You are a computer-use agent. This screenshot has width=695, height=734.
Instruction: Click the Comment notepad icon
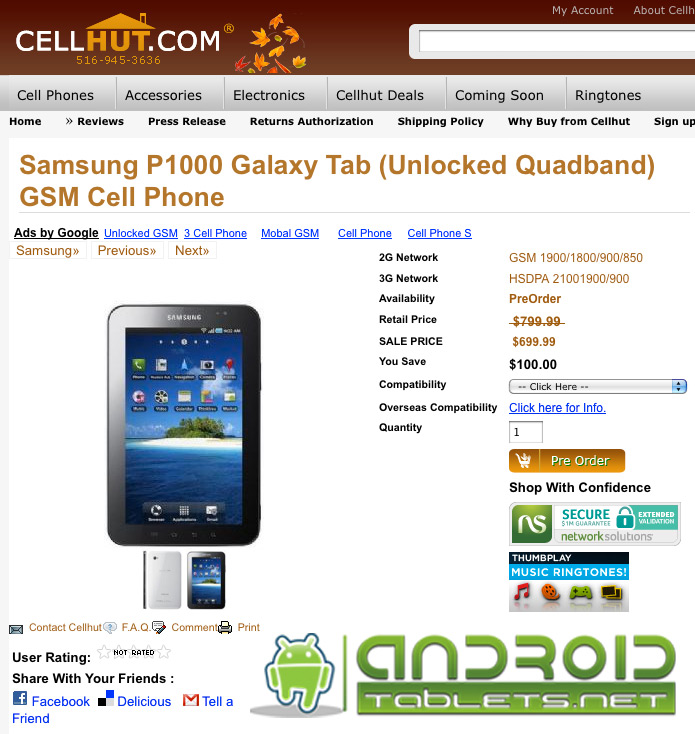click(x=159, y=627)
